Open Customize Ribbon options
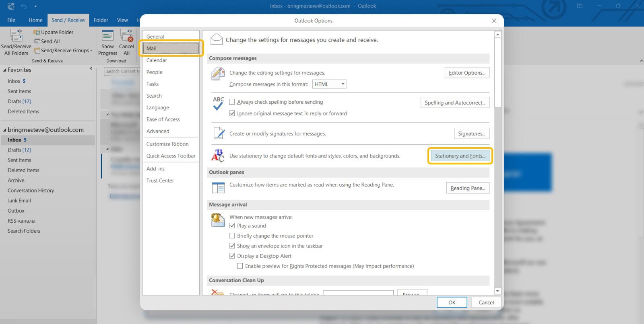Image resolution: width=644 pixels, height=324 pixels. (x=171, y=144)
